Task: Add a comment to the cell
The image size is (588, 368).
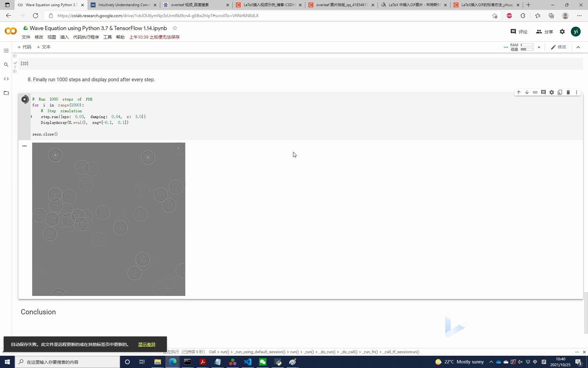Action: coord(543,92)
